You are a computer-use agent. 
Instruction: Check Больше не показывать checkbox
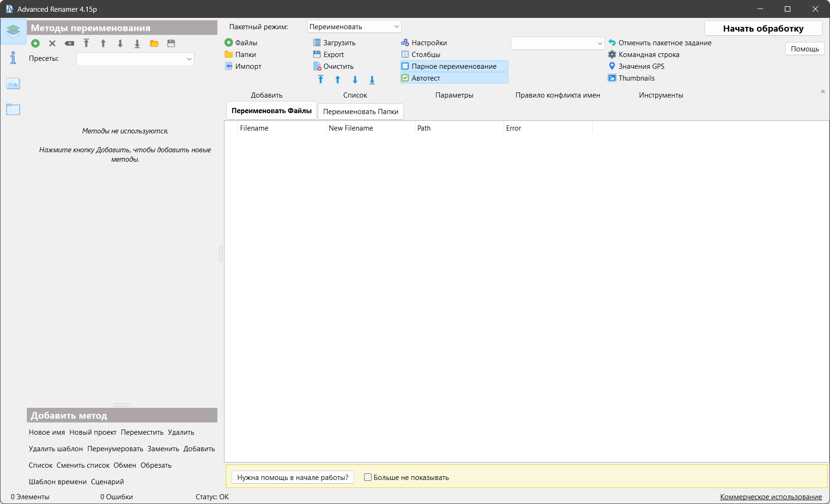368,477
